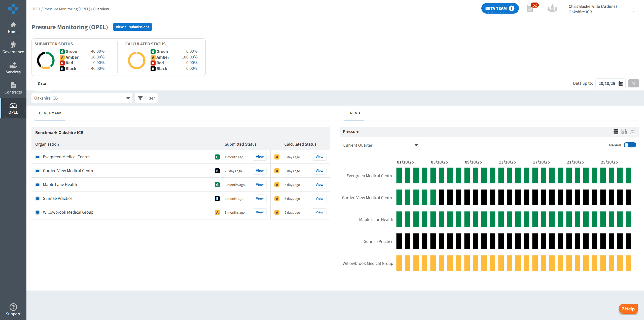This screenshot has height=320, width=644.
Task: Click Willowbrook's last amber trend bar
Action: click(628, 263)
